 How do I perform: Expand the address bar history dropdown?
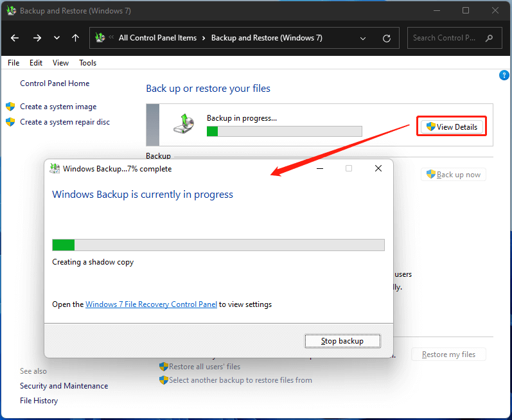tap(363, 38)
